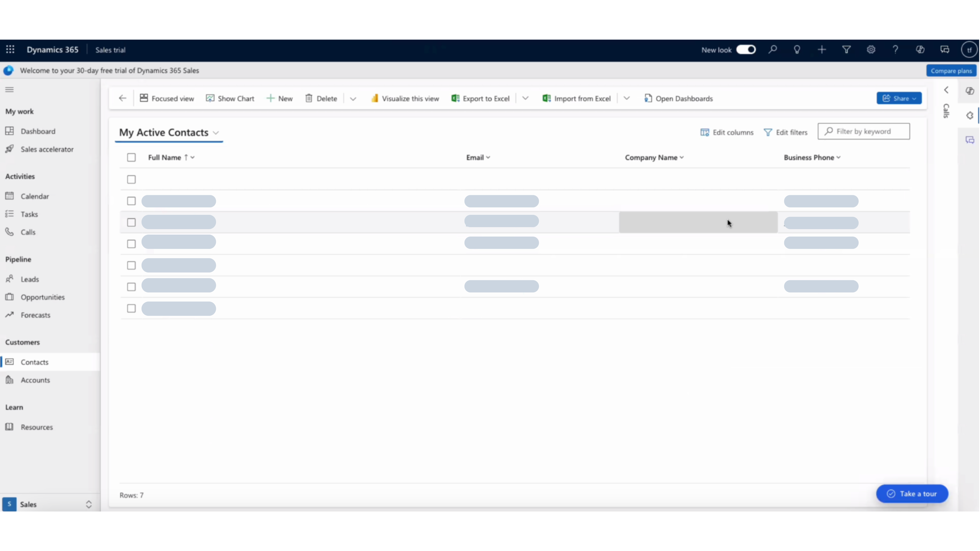Image resolution: width=980 pixels, height=551 pixels.
Task: Click Compare plans button
Action: (x=951, y=71)
